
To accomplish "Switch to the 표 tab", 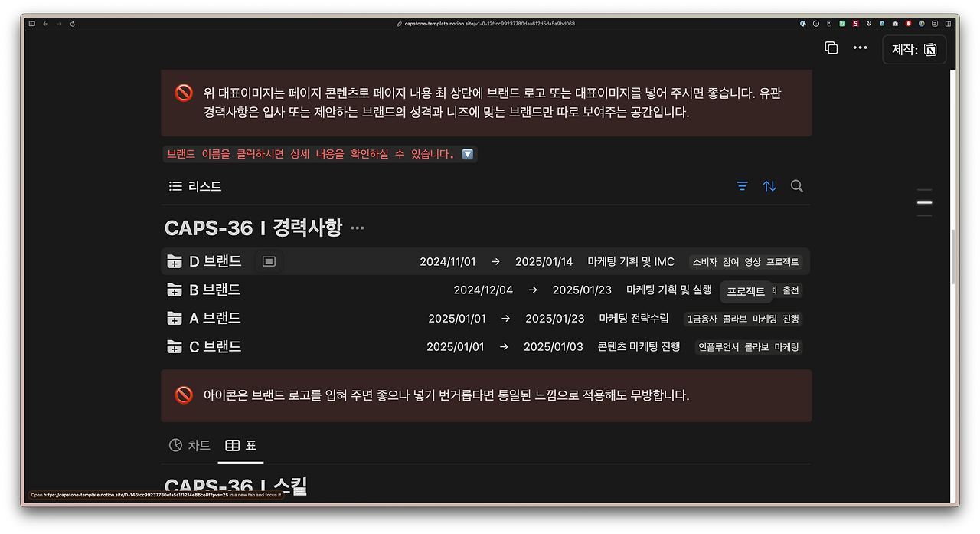I will 241,445.
